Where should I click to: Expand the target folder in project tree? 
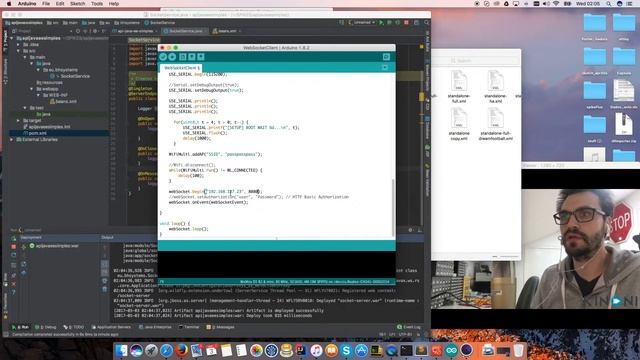point(18,120)
